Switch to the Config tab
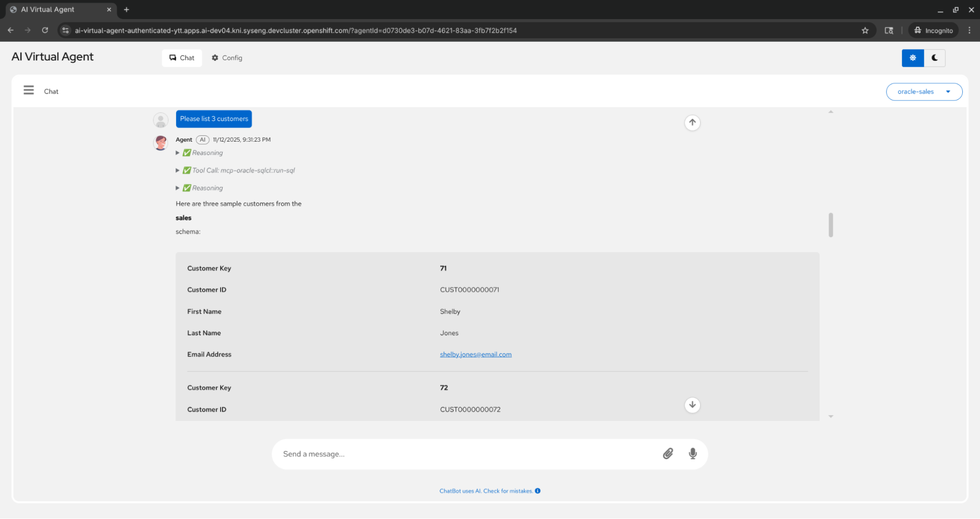Image resolution: width=980 pixels, height=519 pixels. click(227, 58)
